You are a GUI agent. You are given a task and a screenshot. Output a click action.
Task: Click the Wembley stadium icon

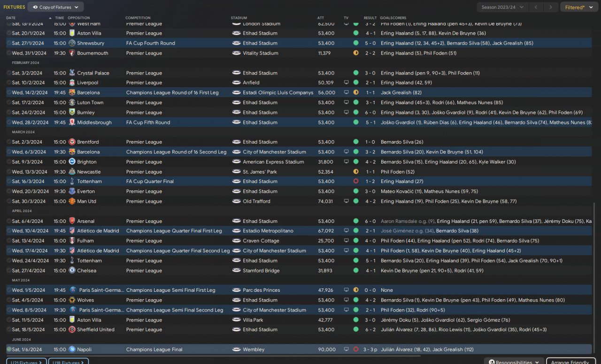[236, 349]
